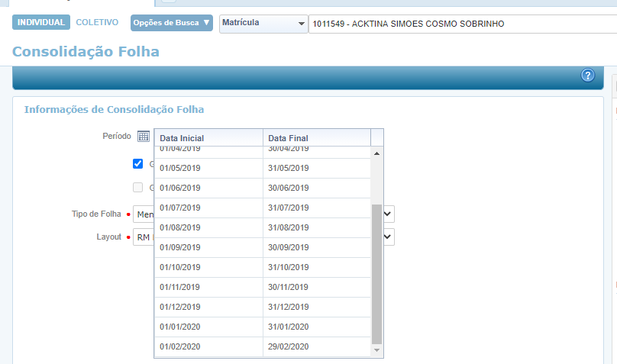Toggle the checked checkbox below Período
The width and height of the screenshot is (617, 364).
(x=138, y=163)
